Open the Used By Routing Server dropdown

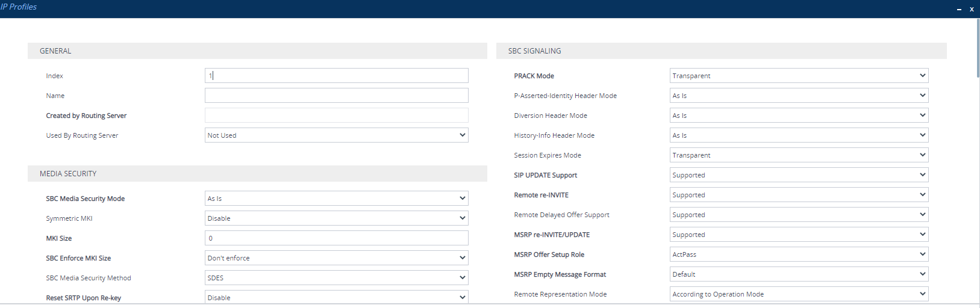[x=336, y=135]
